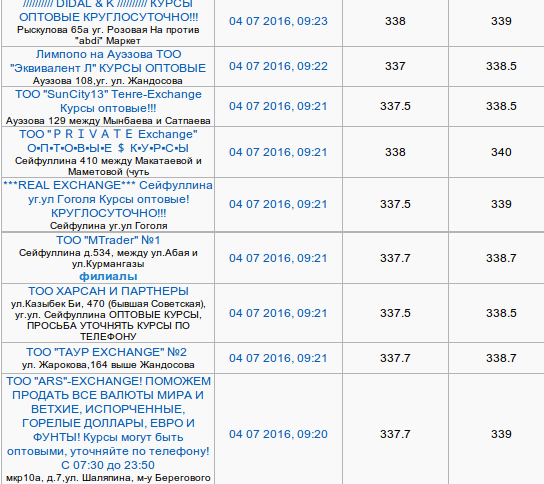This screenshot has width=544, height=484.
Task: Open REAL EXCHANGE Сейфуллина link
Action: click(108, 199)
